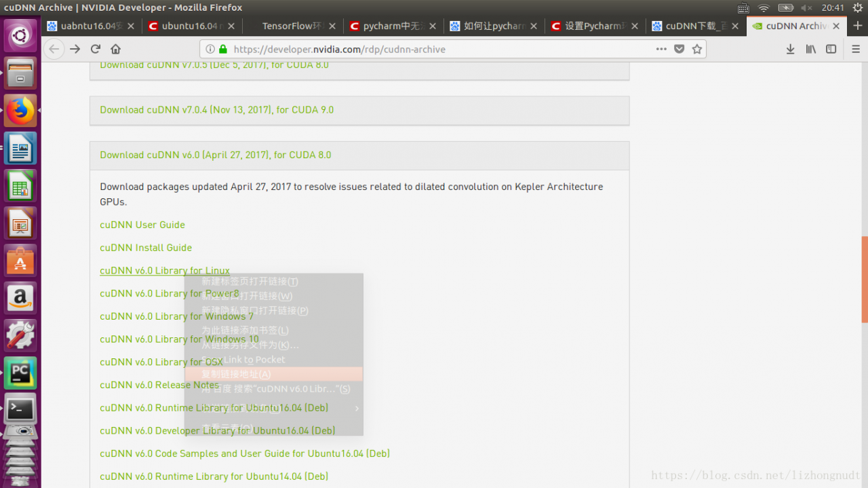This screenshot has height=488, width=868.
Task: Open System Settings from the dock
Action: pos(20,334)
